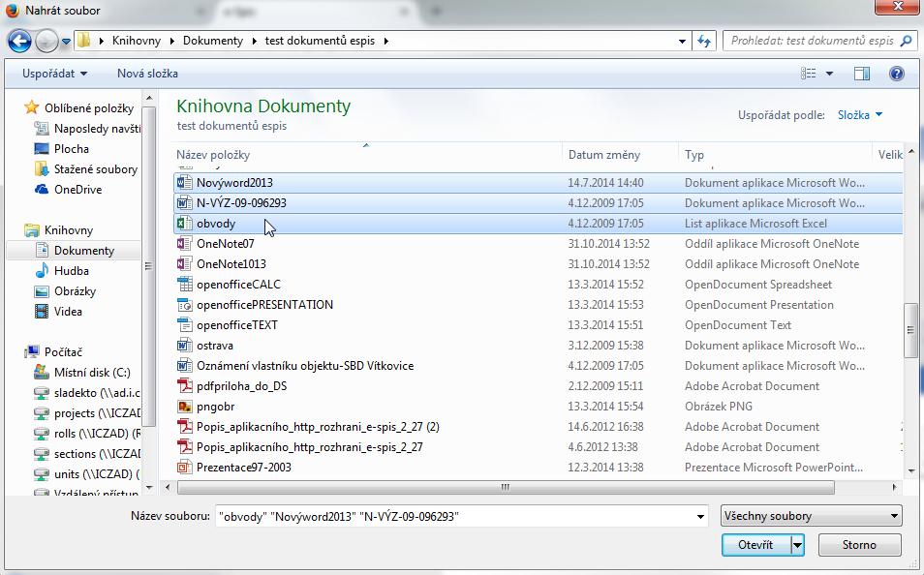Click the Storno button

(x=859, y=545)
